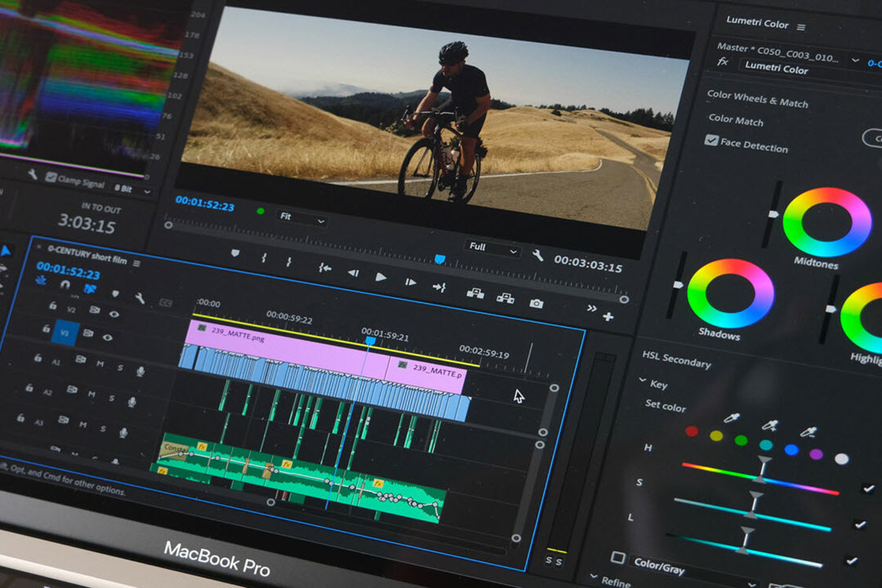The width and height of the screenshot is (882, 588).
Task: Open the 0-CENTURY short film sequence menu
Action: (x=136, y=263)
